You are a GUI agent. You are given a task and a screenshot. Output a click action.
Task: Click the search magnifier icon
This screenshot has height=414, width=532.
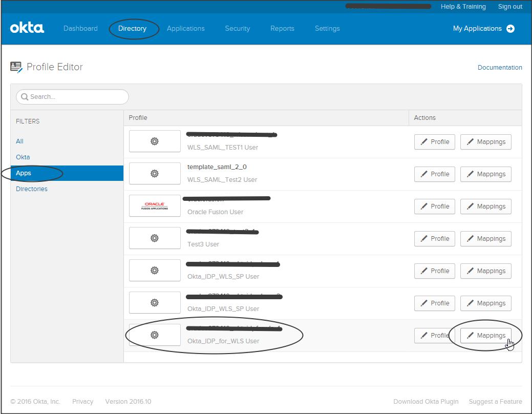(25, 97)
